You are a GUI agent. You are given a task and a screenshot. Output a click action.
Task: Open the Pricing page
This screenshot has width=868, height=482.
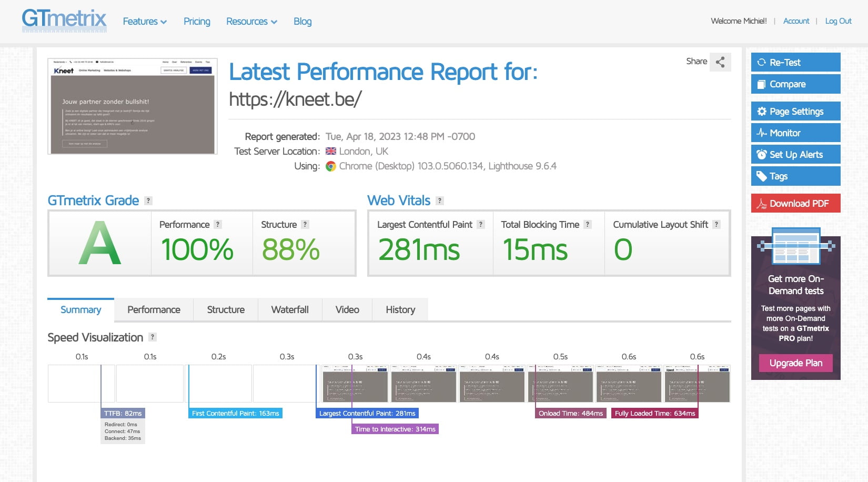pyautogui.click(x=197, y=22)
